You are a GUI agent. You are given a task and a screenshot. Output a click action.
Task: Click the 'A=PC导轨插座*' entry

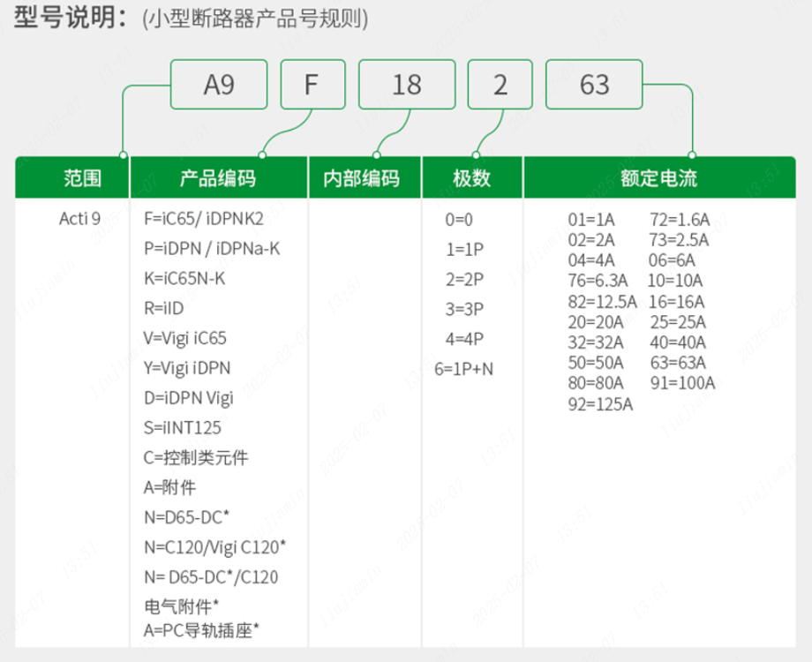point(201,630)
